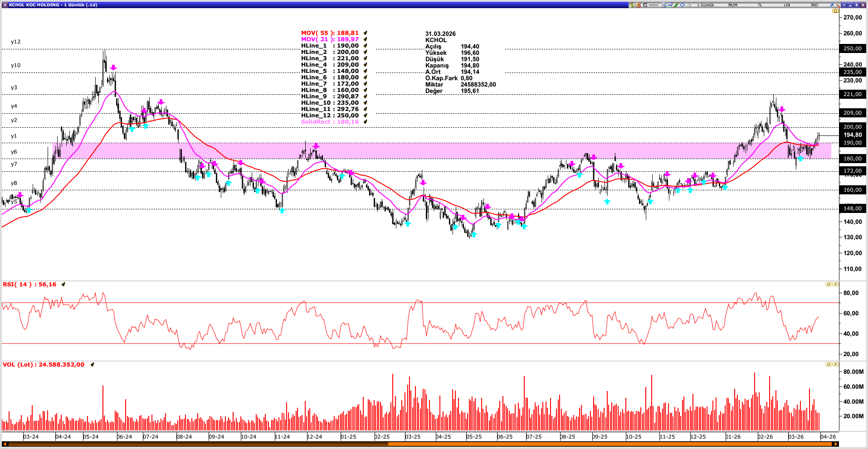Toggle the SolidRect checkmark

tap(365, 122)
